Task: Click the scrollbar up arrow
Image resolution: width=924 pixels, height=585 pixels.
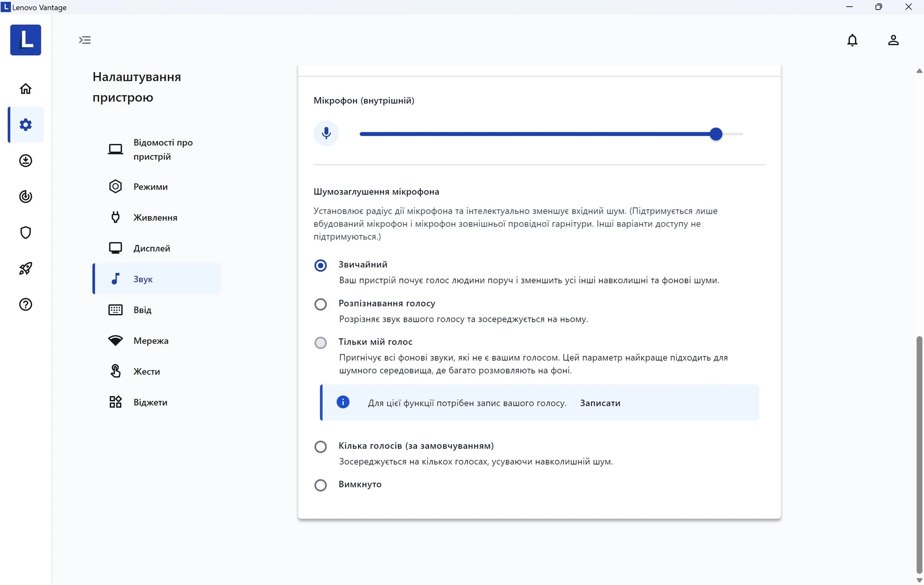Action: click(x=919, y=71)
